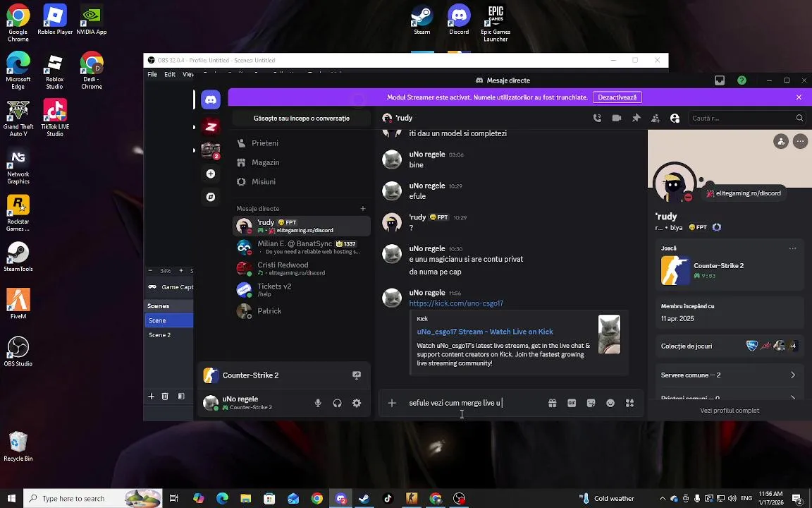Viewport: 812px width, 508px height.
Task: Create new DM with plus next to Mesaje directe
Action: 363,208
